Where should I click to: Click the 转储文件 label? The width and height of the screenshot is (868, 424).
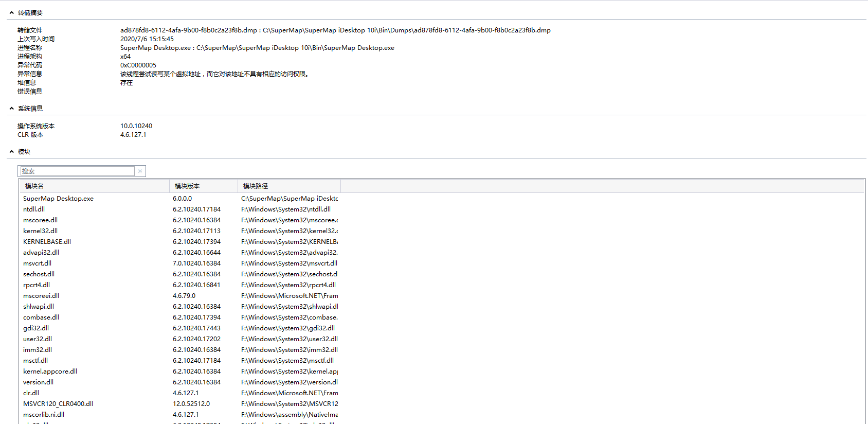(x=30, y=30)
